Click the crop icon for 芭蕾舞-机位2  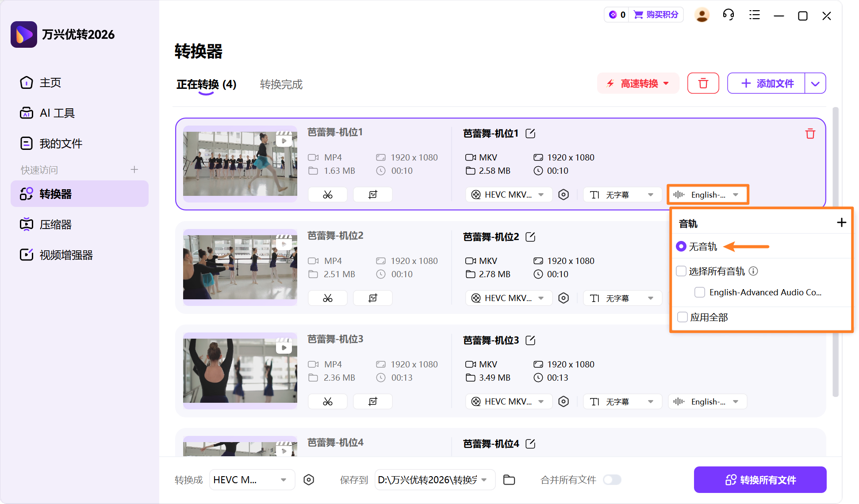pos(372,298)
